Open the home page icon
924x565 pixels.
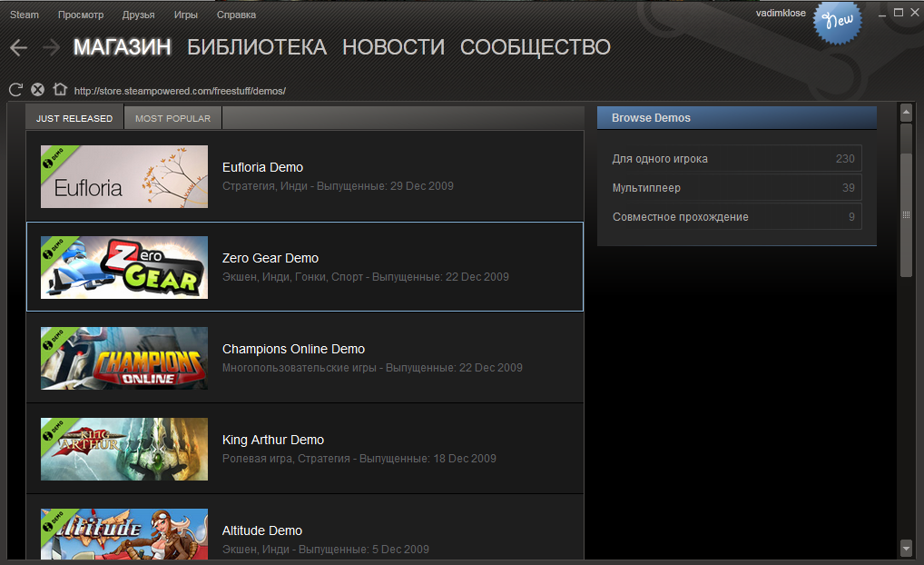point(60,89)
